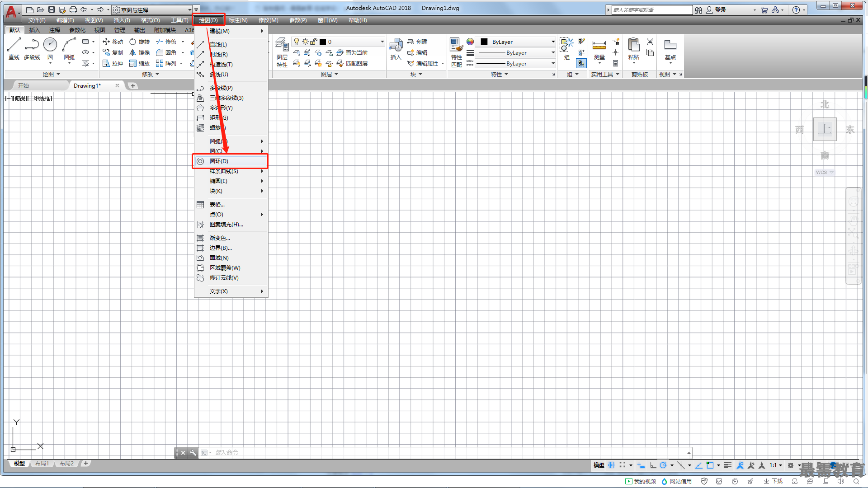
Task: Click the quick calculator icon in utilities
Action: coord(615,63)
